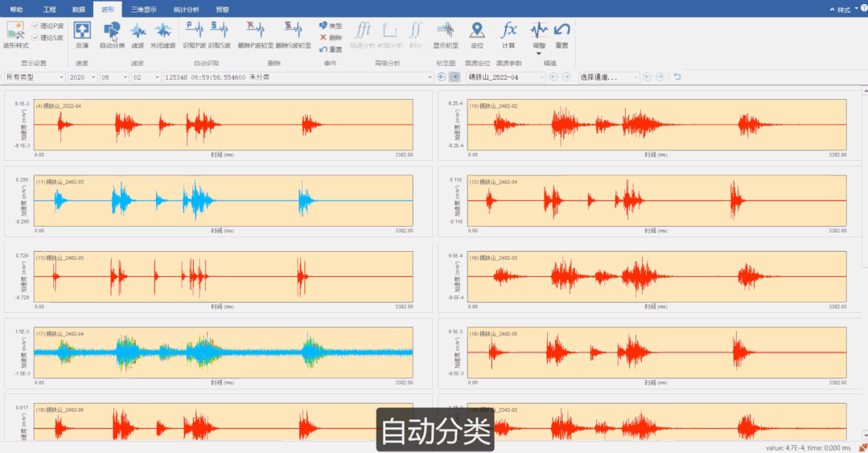Click waveform plot (12) 锡铁山_2462-04
The image size is (868, 453).
(x=656, y=200)
